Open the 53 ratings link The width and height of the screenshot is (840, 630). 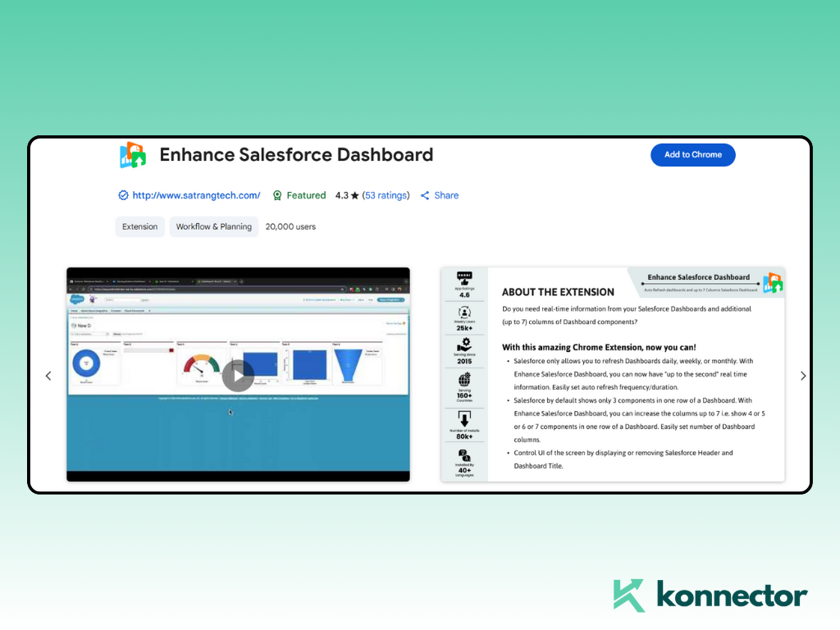(386, 195)
